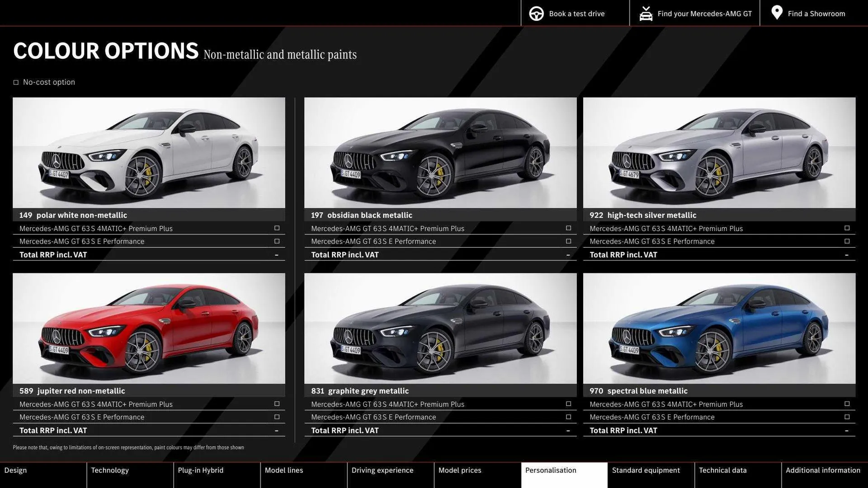The height and width of the screenshot is (488, 868).
Task: Switch to the Personalisation tab
Action: (x=551, y=470)
